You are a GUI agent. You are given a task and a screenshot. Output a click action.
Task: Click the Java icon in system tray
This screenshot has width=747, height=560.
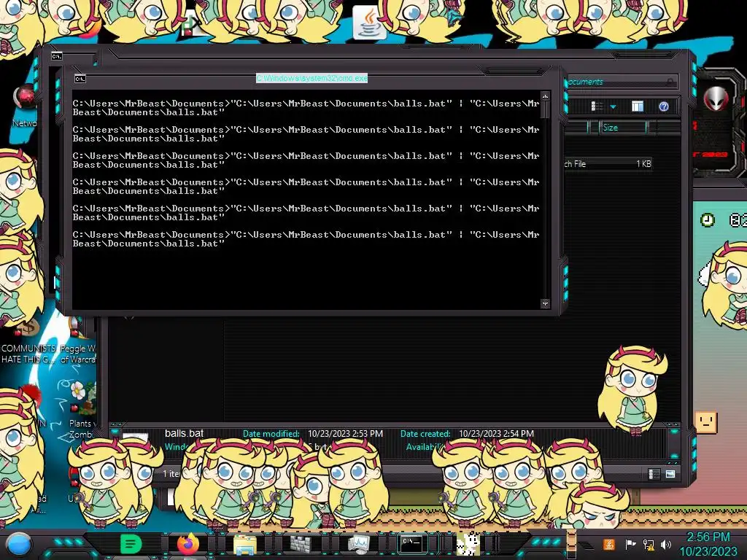click(609, 544)
